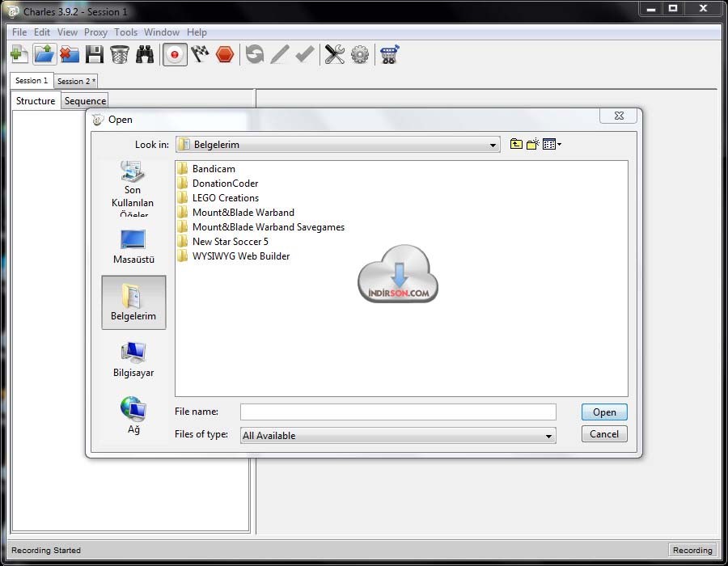Select the LEGO Creations folder
The image size is (728, 566).
218,198
